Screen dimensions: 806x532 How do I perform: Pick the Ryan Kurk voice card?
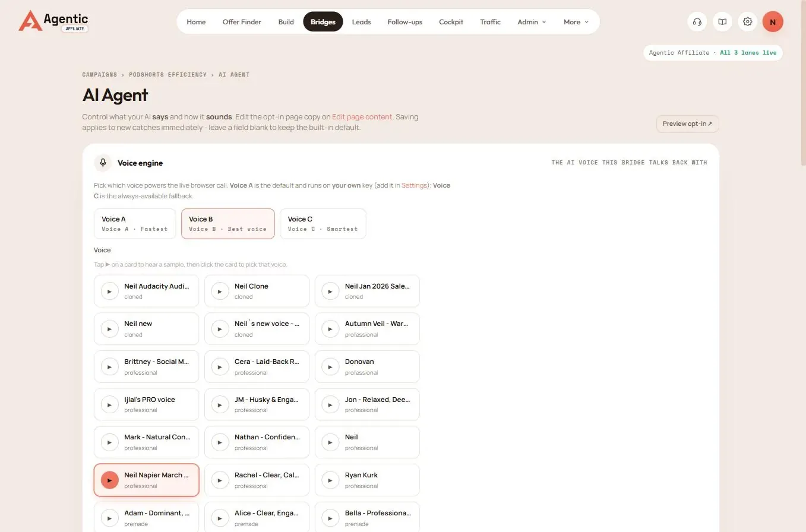(x=367, y=480)
